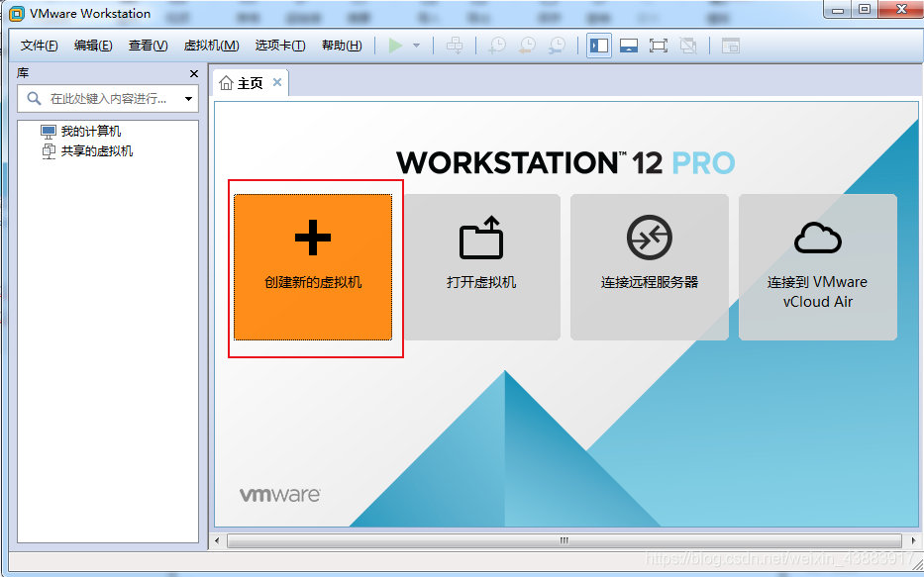Close the 主页 tab
The width and height of the screenshot is (924, 577).
tap(277, 82)
